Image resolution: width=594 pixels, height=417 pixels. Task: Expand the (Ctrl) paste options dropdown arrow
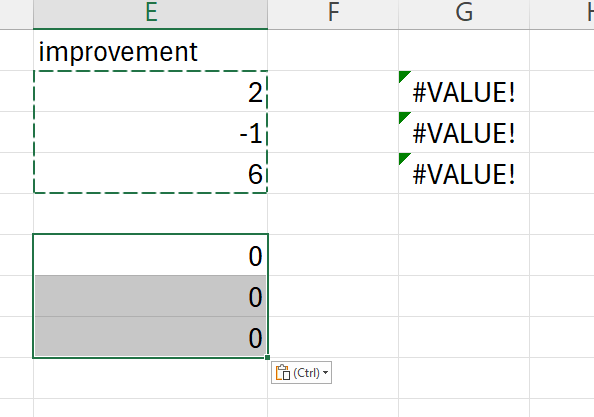point(325,373)
